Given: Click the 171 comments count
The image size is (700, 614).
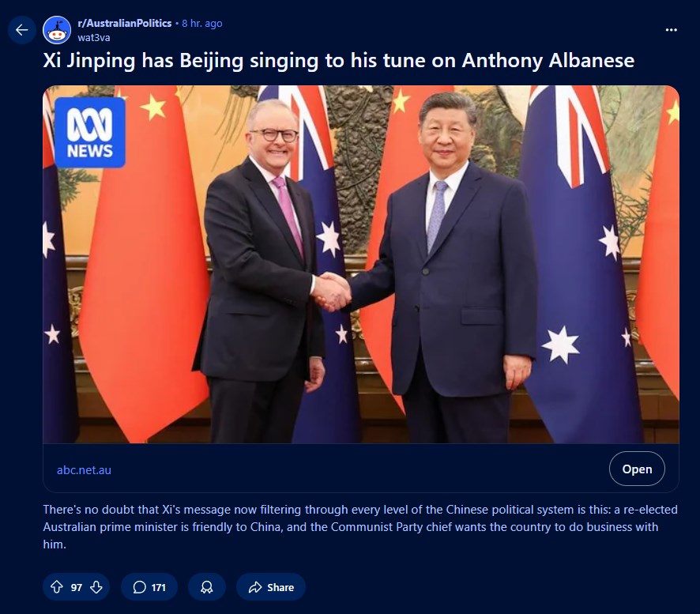Looking at the screenshot, I should tap(159, 587).
